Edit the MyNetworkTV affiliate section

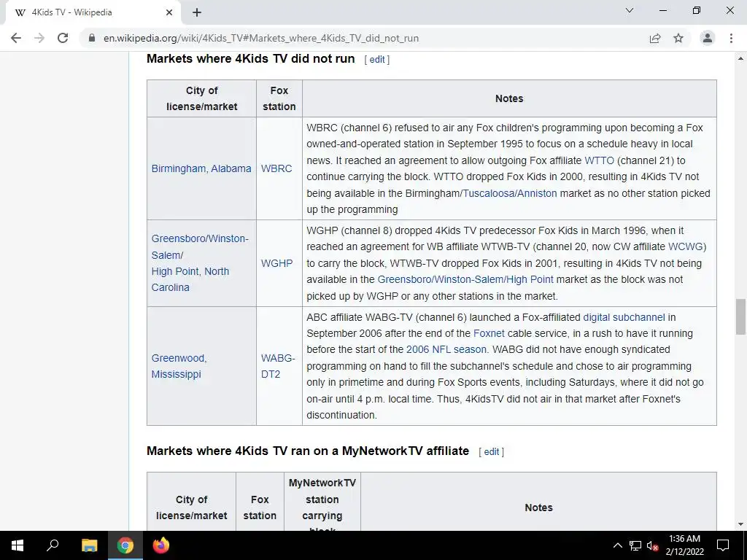[491, 452]
